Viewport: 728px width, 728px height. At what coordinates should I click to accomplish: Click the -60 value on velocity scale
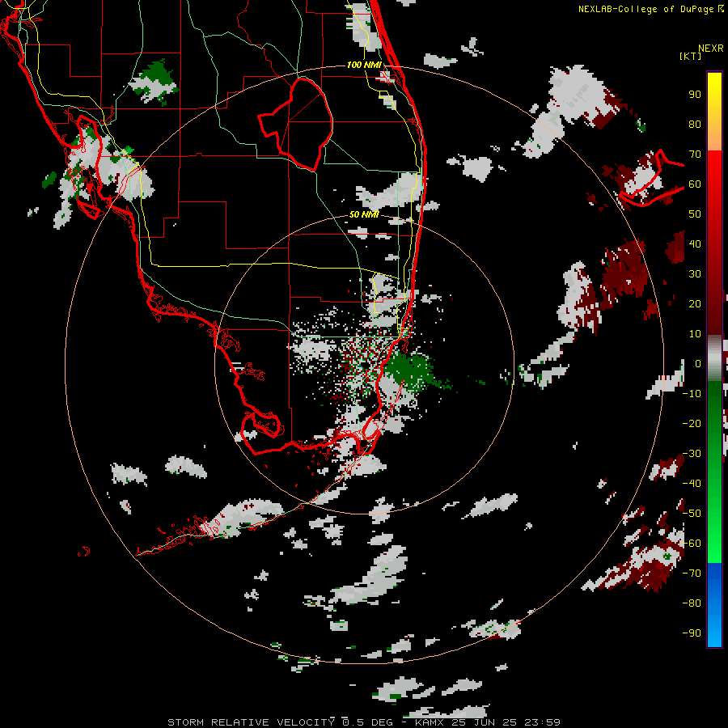(692, 544)
